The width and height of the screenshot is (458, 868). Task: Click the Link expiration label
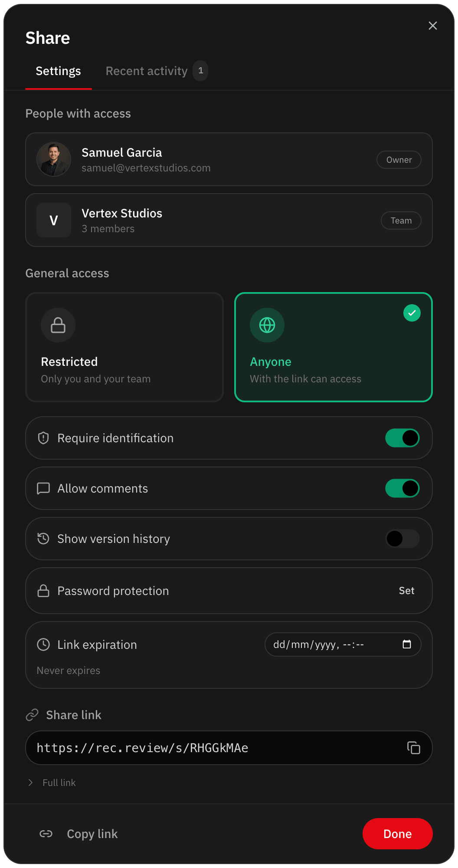(97, 645)
